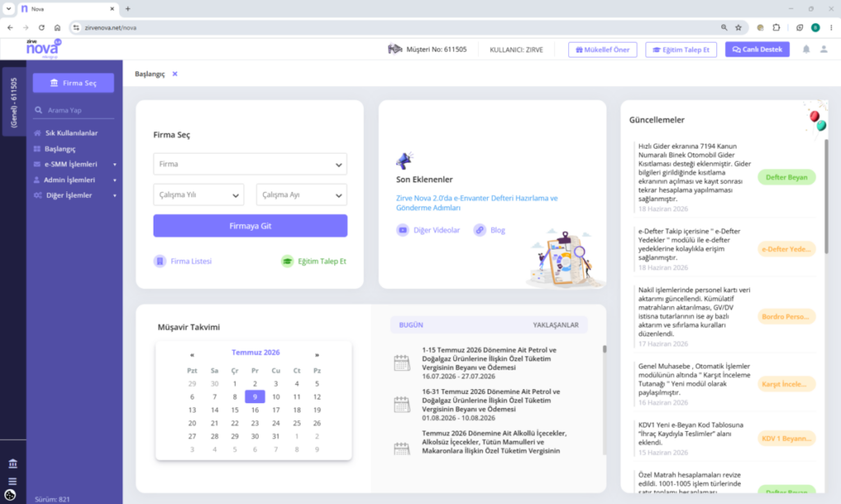Open the Çalışma Ayı dropdown
Screen dimensions: 841x504
pos(301,195)
